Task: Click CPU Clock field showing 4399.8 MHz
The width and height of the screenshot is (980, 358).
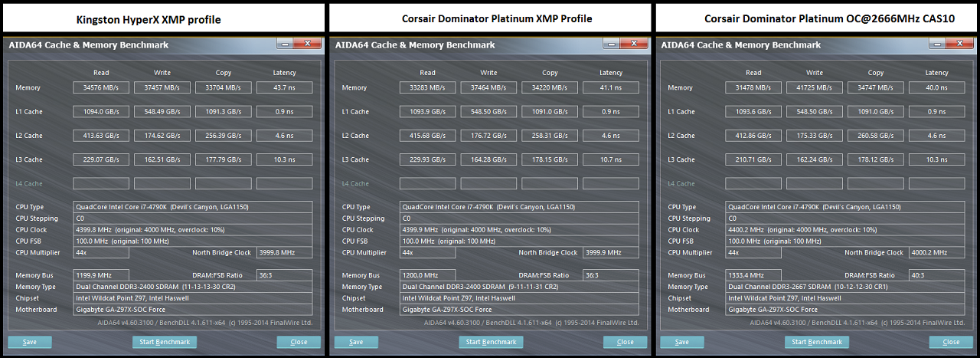Action: click(193, 230)
